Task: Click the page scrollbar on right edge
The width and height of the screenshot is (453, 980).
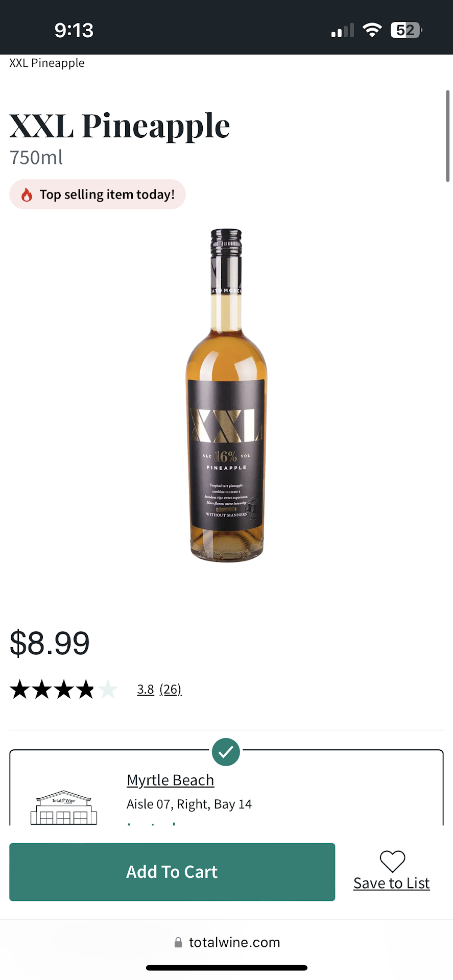Action: click(447, 136)
